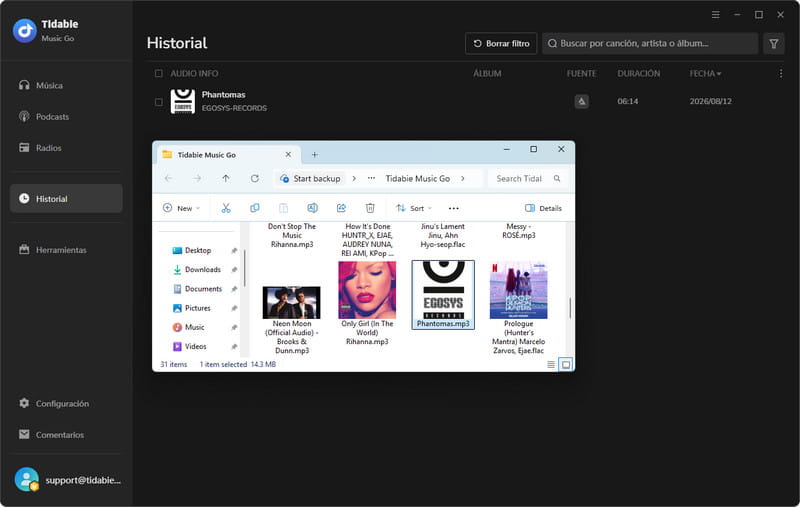Go back in File Explorer
The width and height of the screenshot is (800, 507).
(x=168, y=178)
